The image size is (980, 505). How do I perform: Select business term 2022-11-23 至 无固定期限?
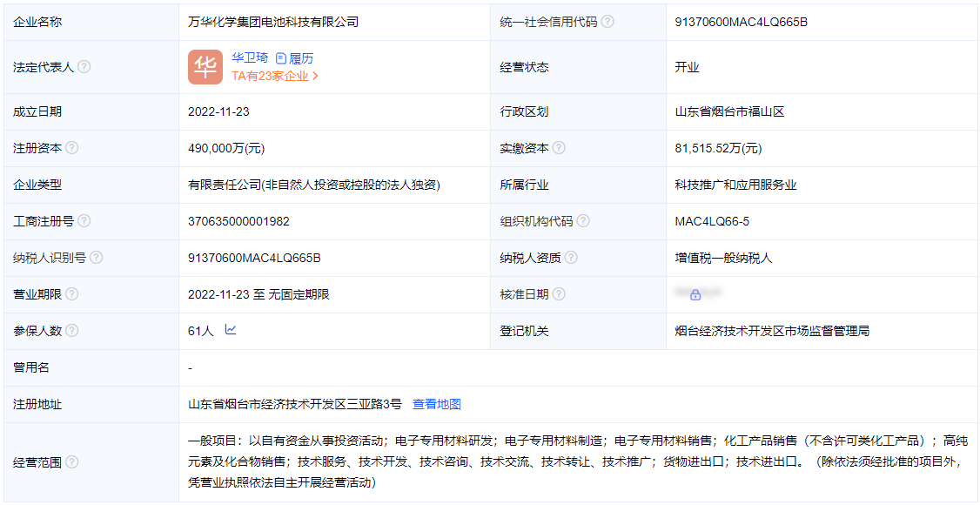(x=258, y=293)
